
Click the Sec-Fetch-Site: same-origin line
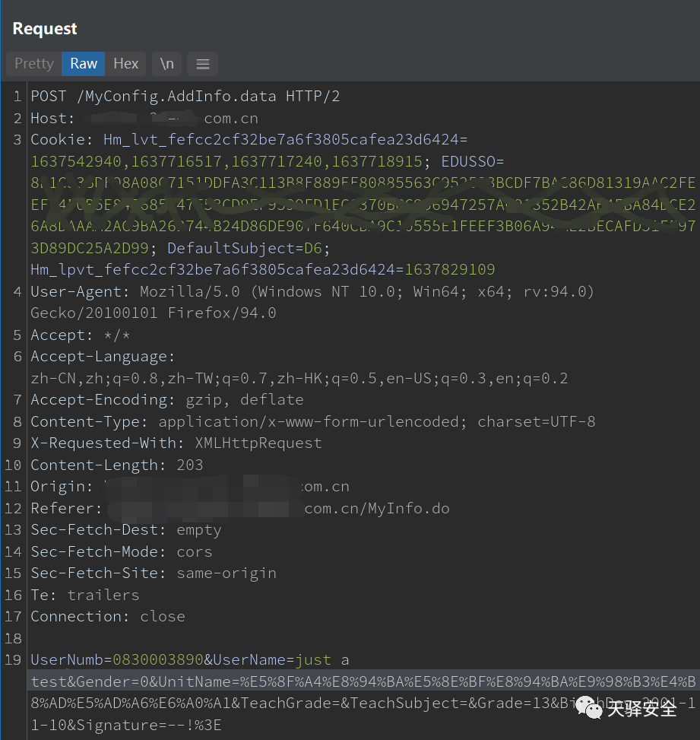(x=154, y=573)
